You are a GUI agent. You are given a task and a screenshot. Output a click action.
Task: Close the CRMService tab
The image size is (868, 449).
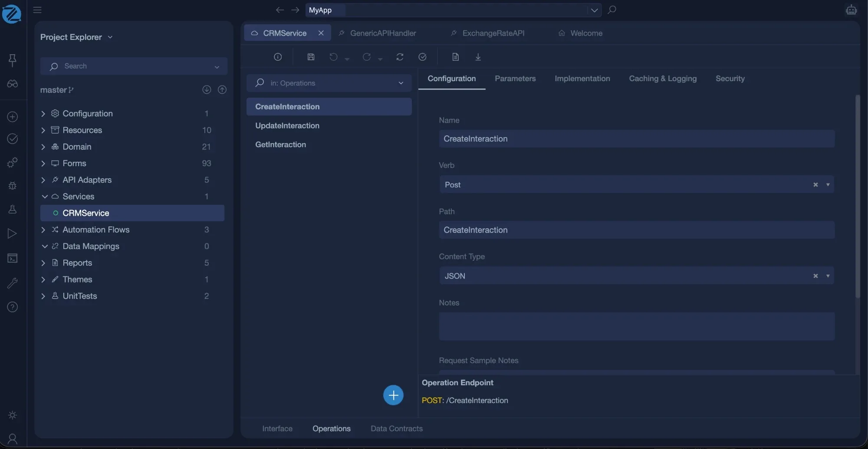tap(321, 33)
